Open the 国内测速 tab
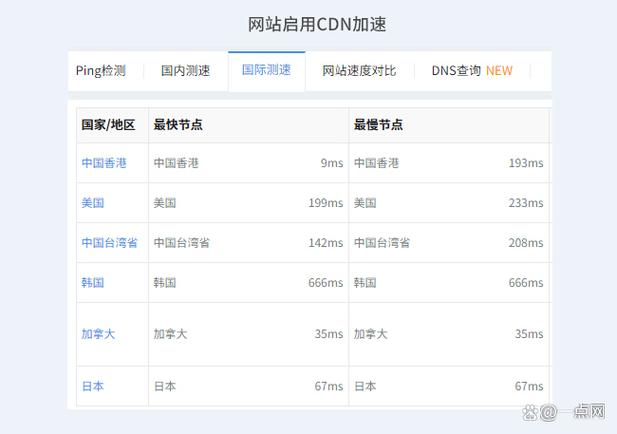Screen dimensions: 617x434 [x=185, y=71]
